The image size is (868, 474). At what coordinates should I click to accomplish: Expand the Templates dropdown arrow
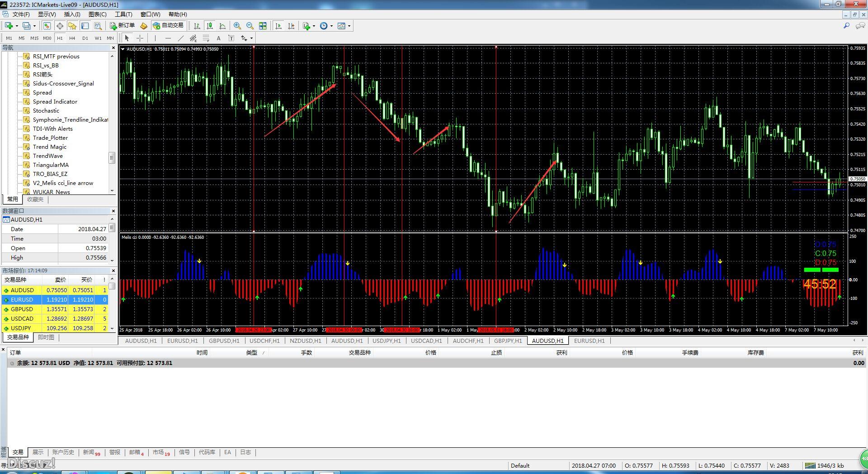pyautogui.click(x=349, y=26)
